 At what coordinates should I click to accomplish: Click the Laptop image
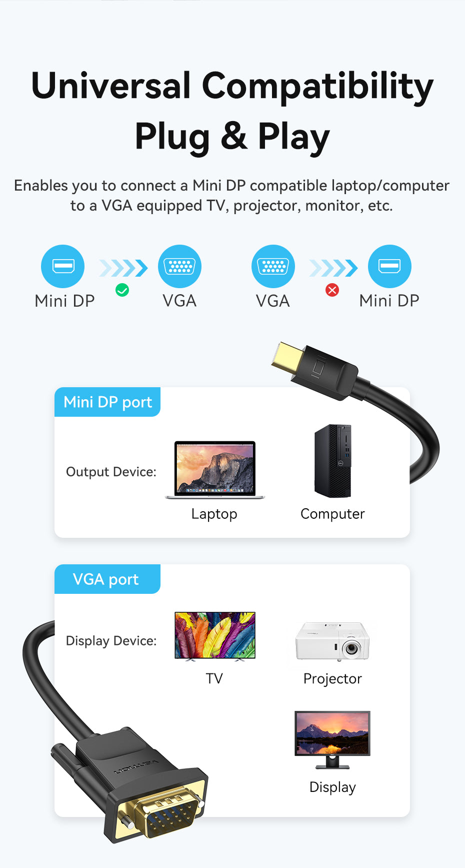215,470
